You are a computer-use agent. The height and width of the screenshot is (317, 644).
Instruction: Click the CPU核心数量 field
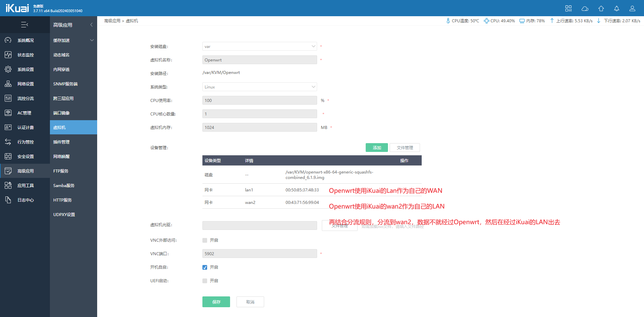[x=259, y=114]
